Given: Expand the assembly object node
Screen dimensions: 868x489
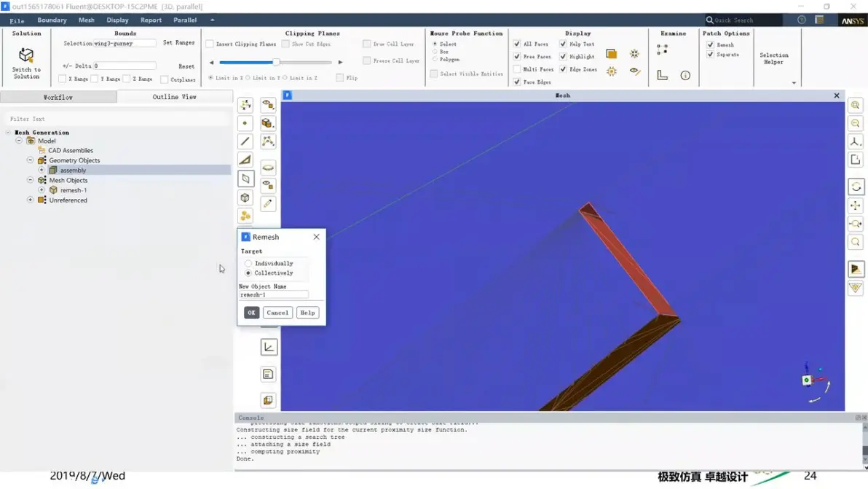Looking at the screenshot, I should (x=42, y=170).
